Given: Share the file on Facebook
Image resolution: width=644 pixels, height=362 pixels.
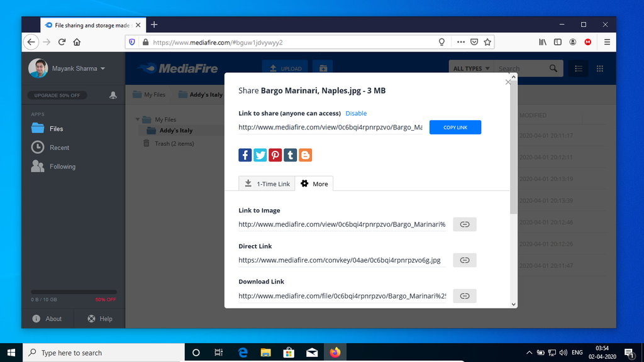Looking at the screenshot, I should 245,155.
